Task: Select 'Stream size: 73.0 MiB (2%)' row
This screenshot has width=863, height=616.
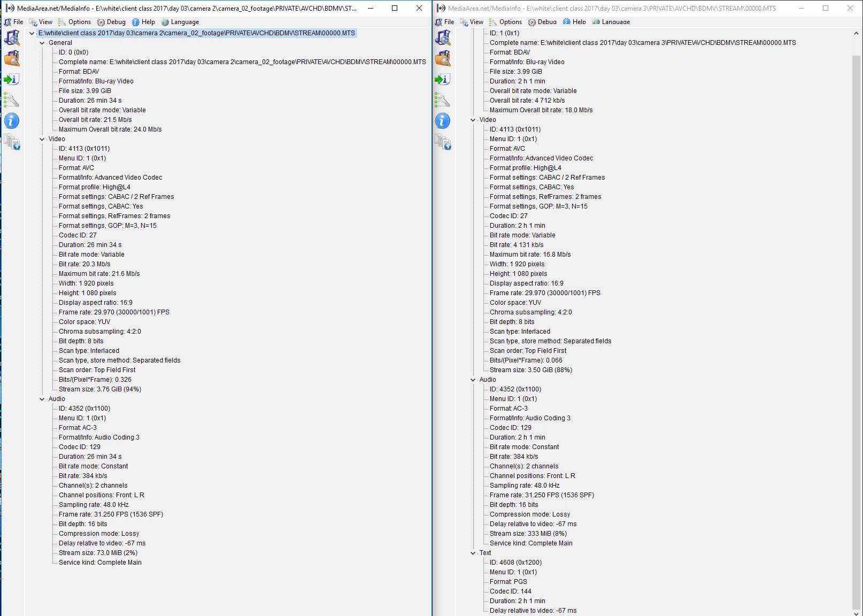Action: pos(98,553)
